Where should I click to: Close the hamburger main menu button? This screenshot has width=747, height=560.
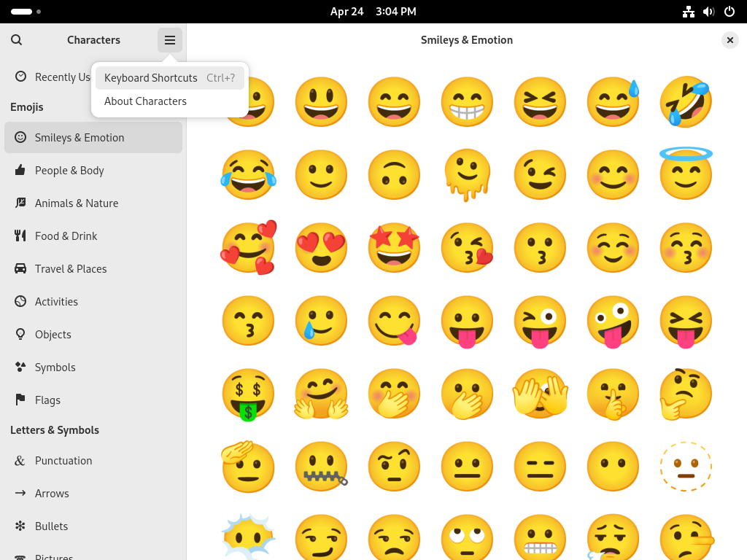(169, 40)
